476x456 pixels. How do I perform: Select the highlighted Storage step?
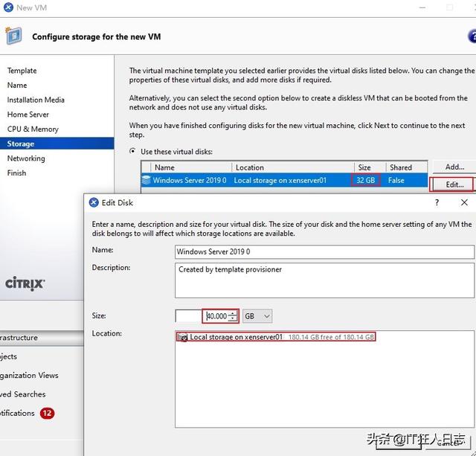coord(57,144)
